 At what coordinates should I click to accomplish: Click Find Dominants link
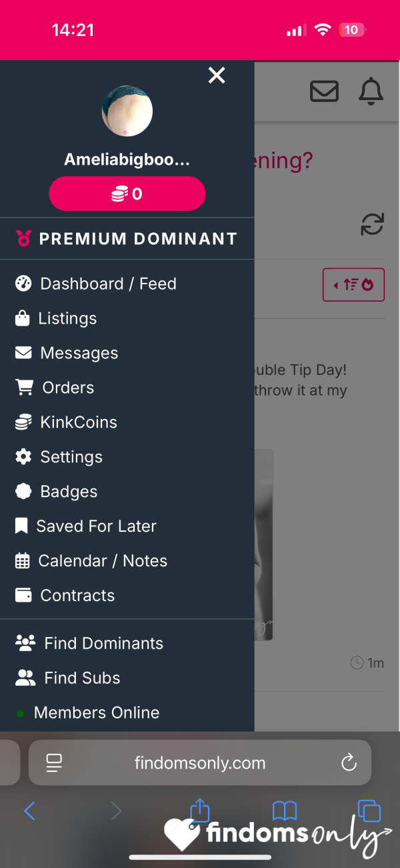(89, 644)
